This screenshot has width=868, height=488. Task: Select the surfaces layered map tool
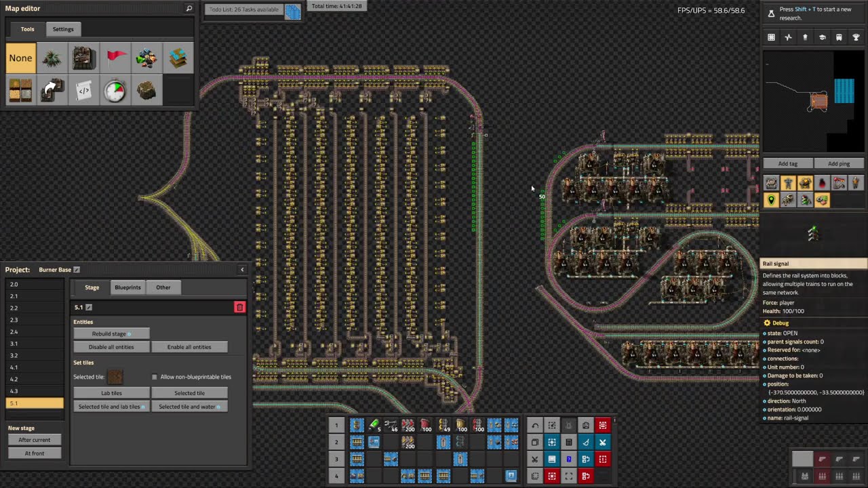coord(178,58)
